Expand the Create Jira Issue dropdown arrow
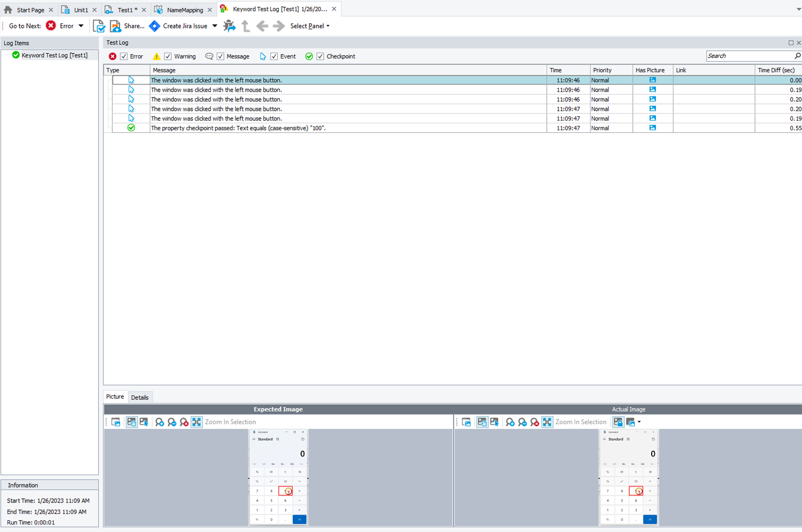Screen dimensions: 802x532 point(214,25)
